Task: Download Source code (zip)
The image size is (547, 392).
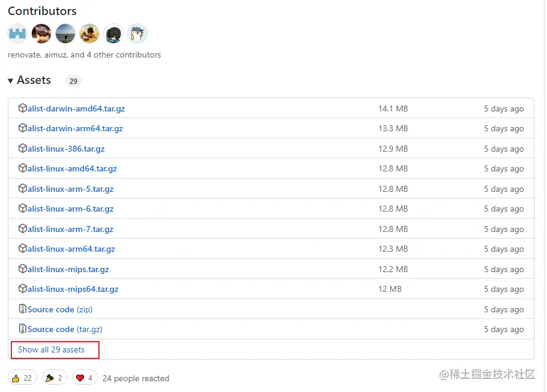Action: click(60, 309)
